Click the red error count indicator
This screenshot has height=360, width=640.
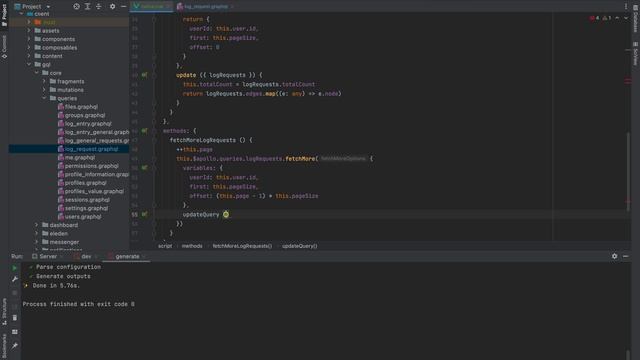tap(594, 18)
